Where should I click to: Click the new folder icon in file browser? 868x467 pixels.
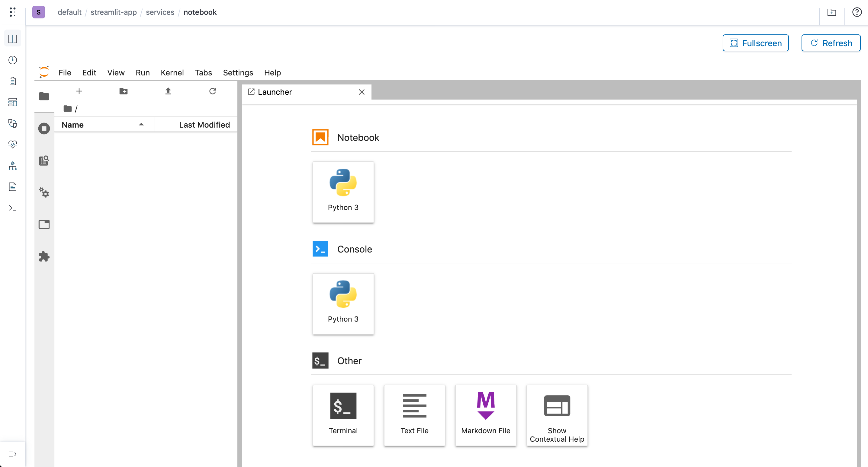pyautogui.click(x=123, y=91)
